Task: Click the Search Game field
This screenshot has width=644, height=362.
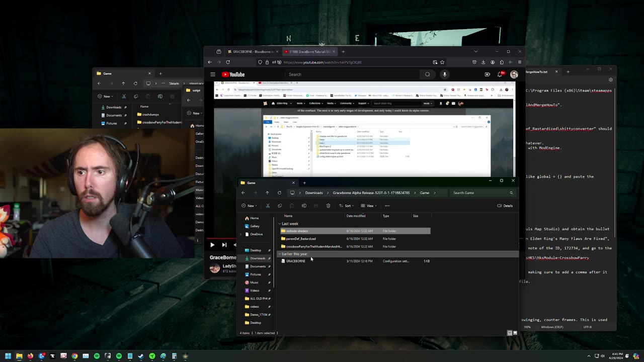Action: coord(482,193)
